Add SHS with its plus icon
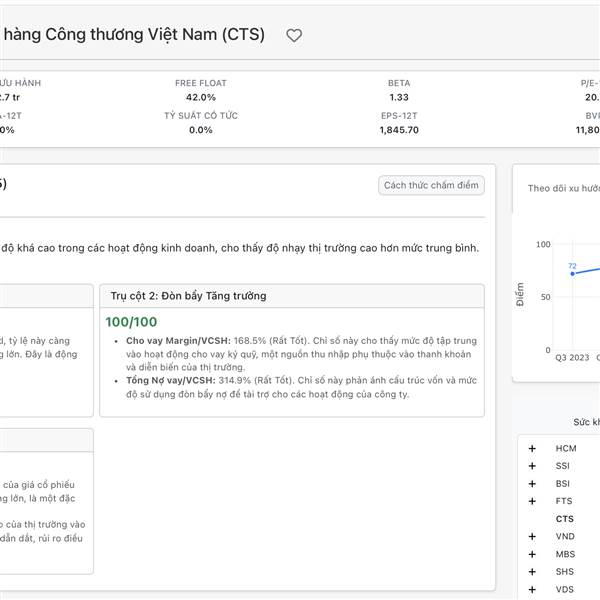 click(532, 572)
